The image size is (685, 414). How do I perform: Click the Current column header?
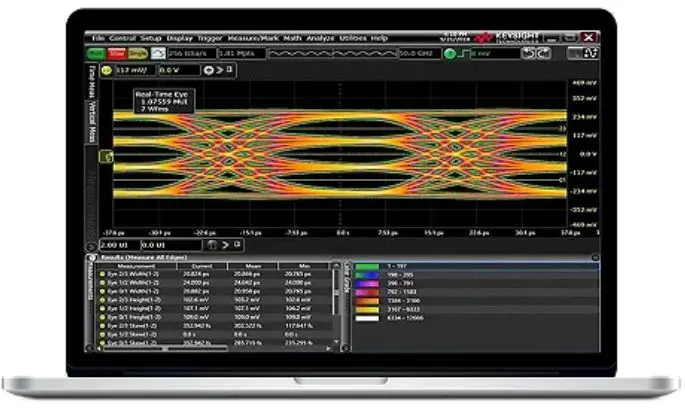pyautogui.click(x=202, y=266)
